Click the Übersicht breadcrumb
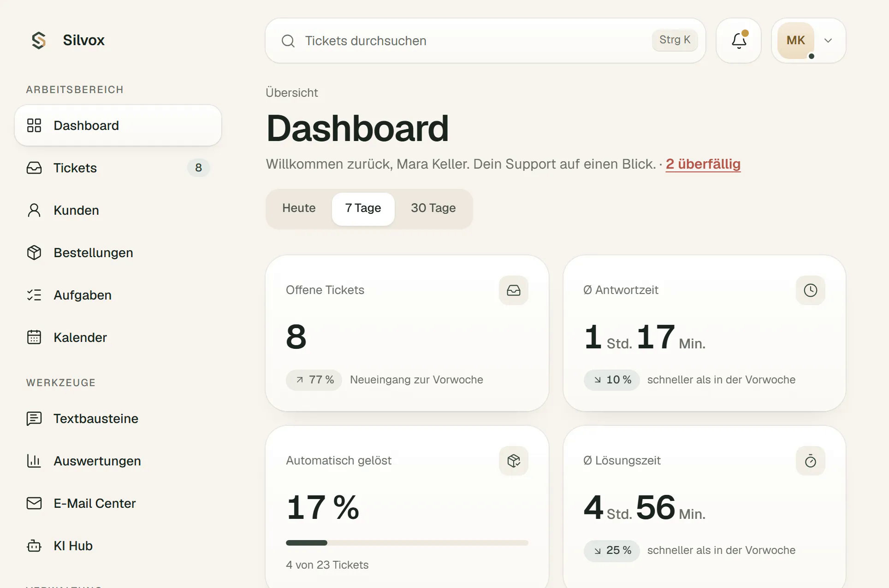889x588 pixels. (x=292, y=93)
